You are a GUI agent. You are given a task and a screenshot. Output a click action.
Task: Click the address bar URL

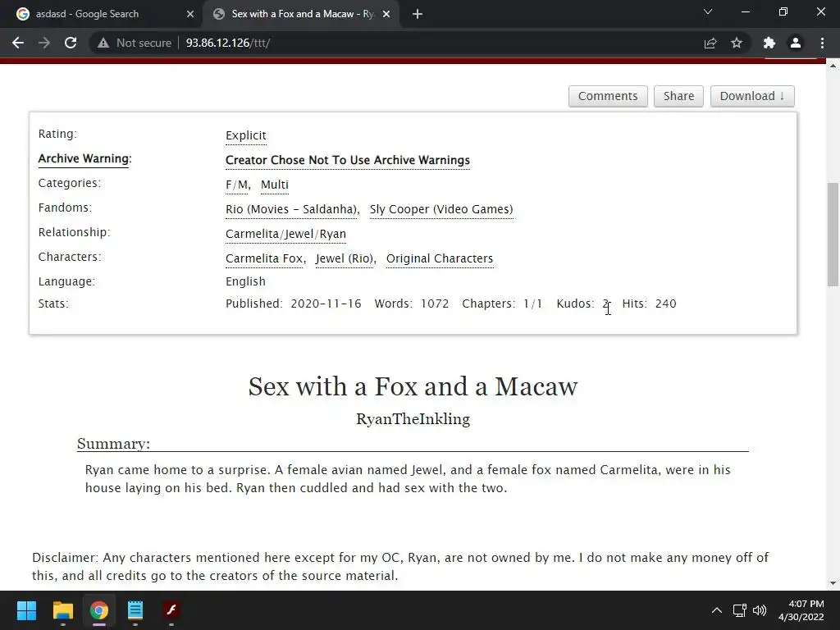[x=228, y=43]
